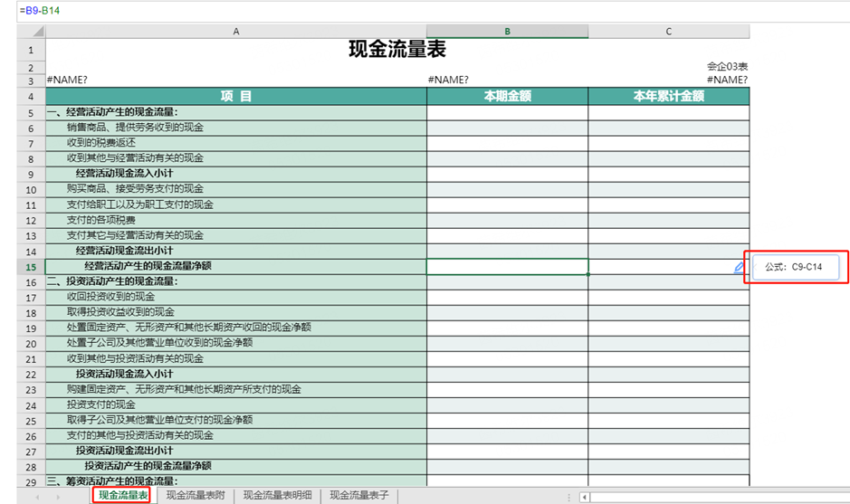Click the formula bar showing =B9-B14
Image resolution: width=850 pixels, height=504 pixels.
433,11
